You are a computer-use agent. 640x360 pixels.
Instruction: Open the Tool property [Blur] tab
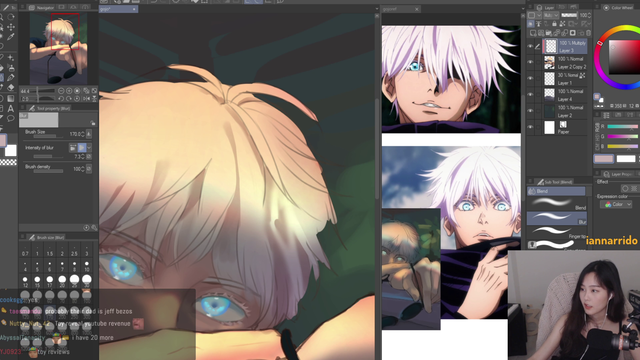(50, 108)
